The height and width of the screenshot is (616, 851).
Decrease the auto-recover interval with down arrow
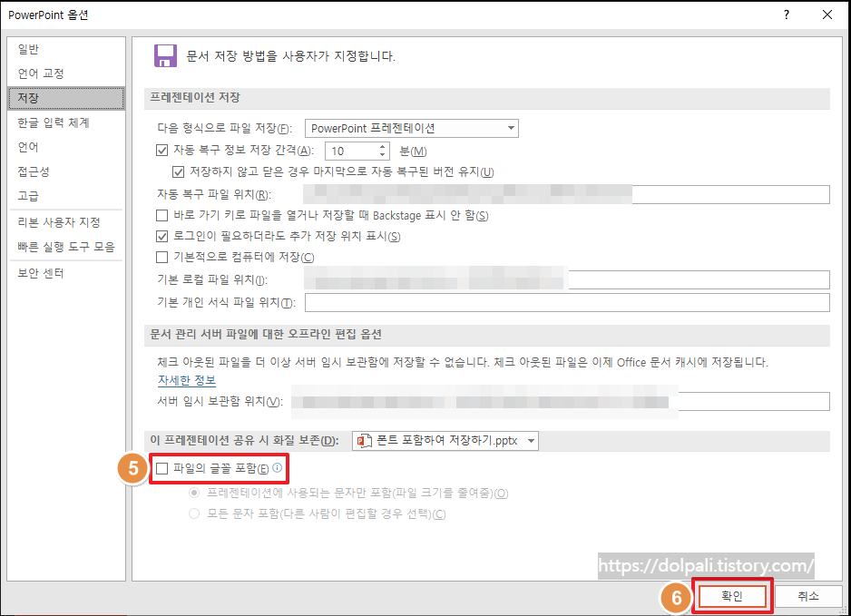(383, 154)
